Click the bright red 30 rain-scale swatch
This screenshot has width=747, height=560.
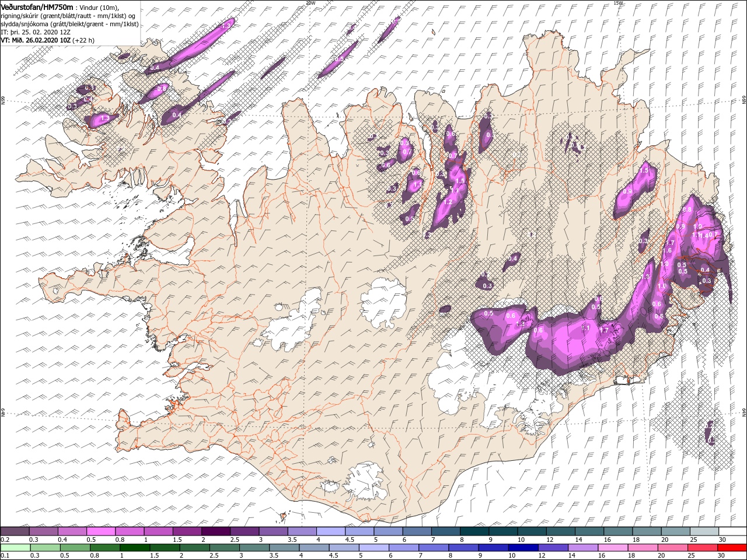pos(731,548)
